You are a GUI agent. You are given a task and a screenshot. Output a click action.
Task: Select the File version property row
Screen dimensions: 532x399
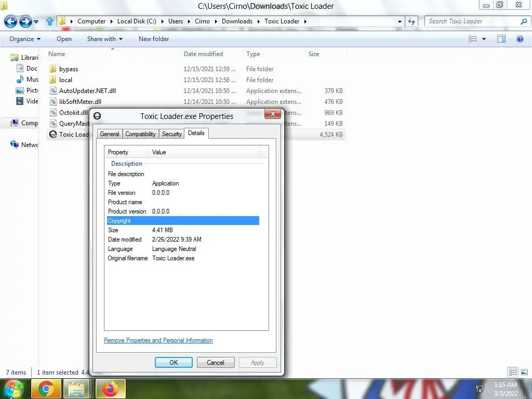183,193
